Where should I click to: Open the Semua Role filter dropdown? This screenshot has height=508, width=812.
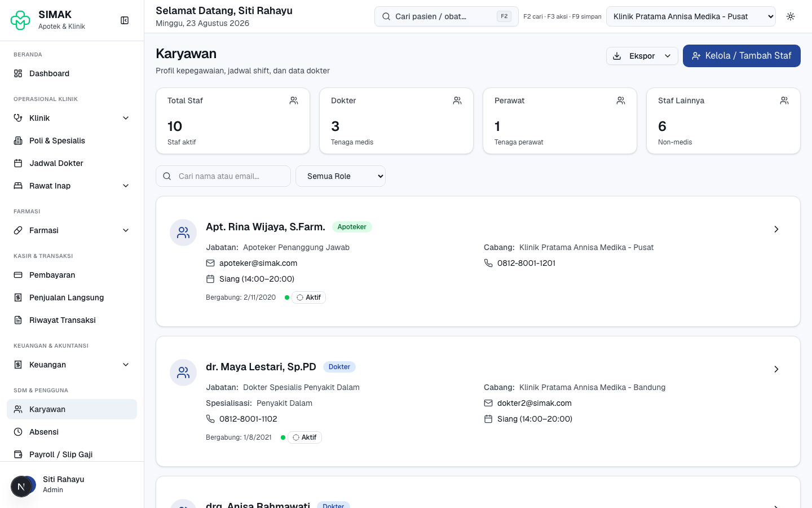pos(341,176)
